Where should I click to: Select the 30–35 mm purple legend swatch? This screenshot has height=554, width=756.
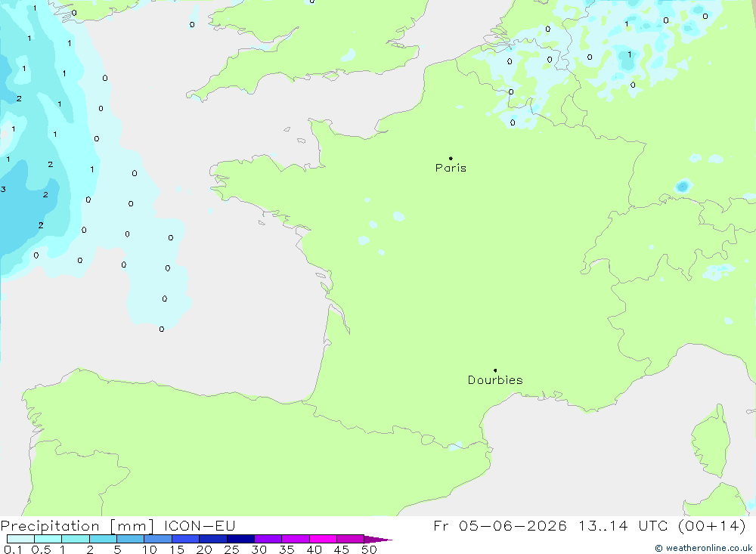click(x=268, y=539)
